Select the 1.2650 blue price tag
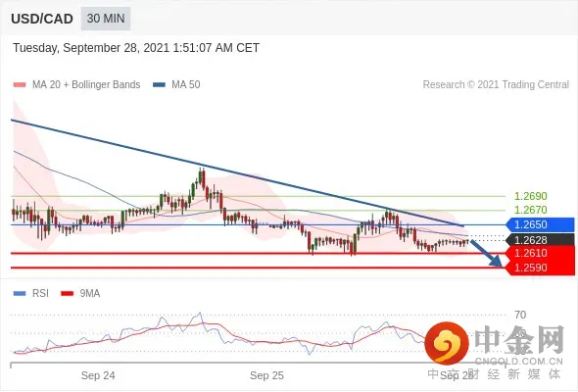The height and width of the screenshot is (392, 578). 540,224
